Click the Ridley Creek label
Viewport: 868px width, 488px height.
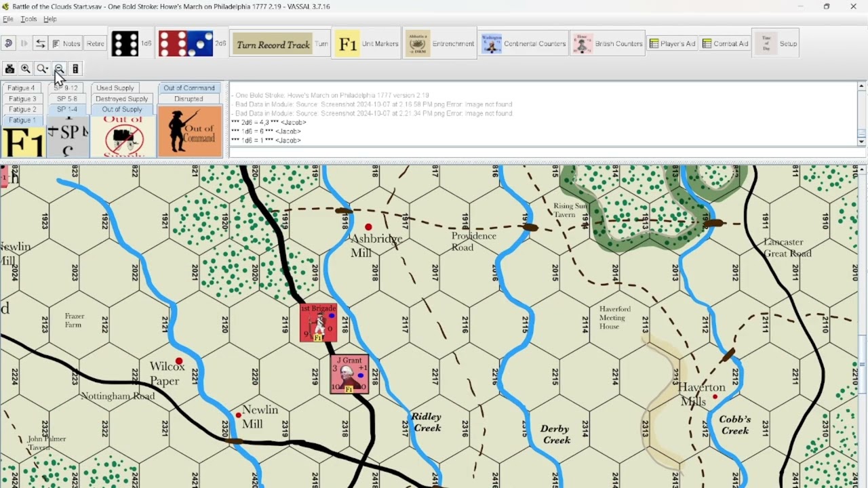click(427, 422)
